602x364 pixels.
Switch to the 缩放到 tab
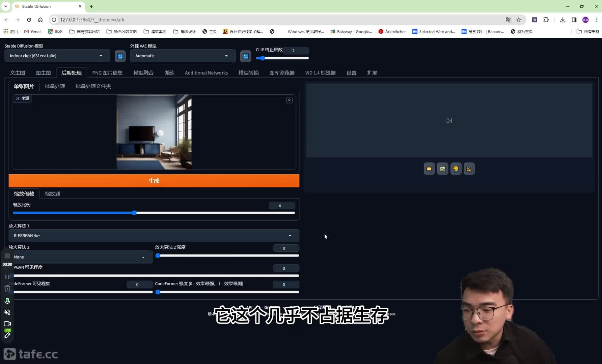pyautogui.click(x=52, y=194)
